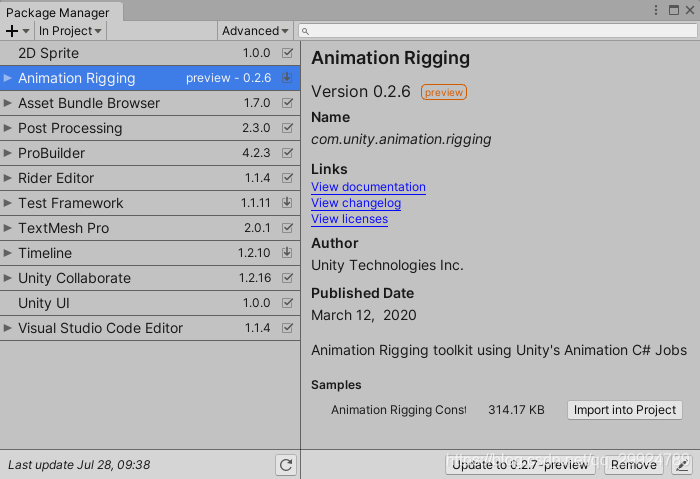Click TextMesh Pro installed checkmark icon
Screen dimensions: 700x479
point(288,228)
